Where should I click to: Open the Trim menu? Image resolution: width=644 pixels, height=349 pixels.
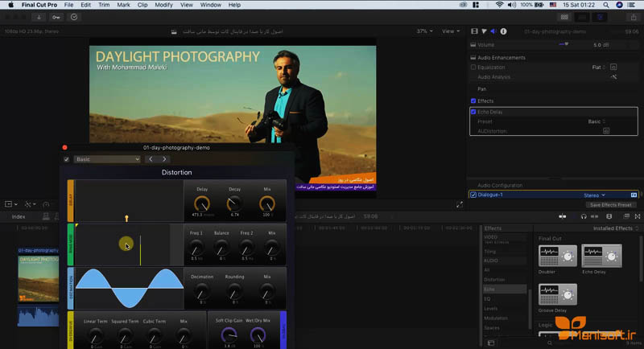104,5
